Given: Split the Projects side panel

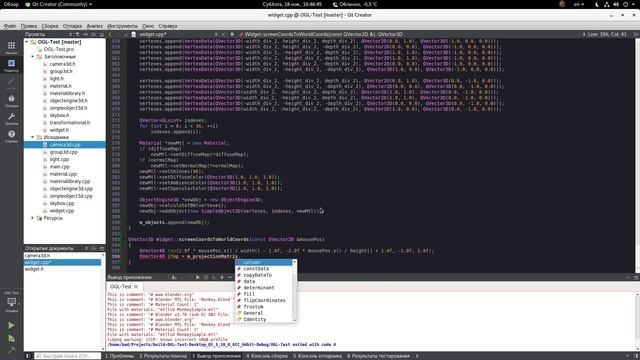Looking at the screenshot, I should pos(94,34).
